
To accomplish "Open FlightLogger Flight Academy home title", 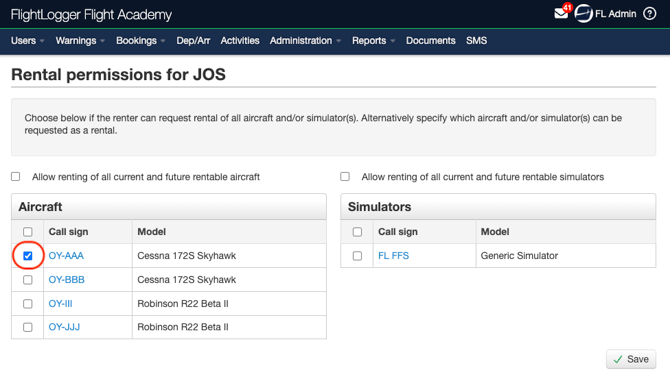I will (91, 15).
